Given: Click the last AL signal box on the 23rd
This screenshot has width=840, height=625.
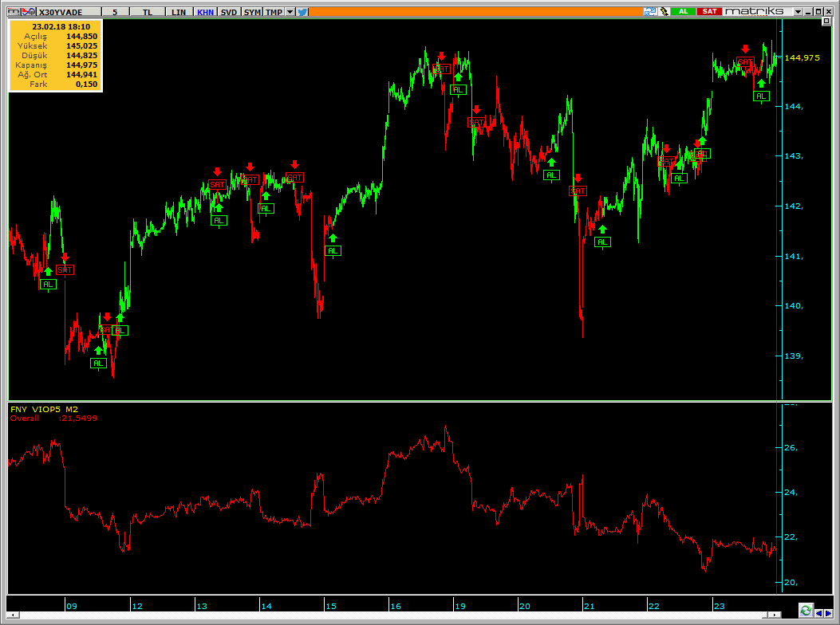Looking at the screenshot, I should click(x=761, y=96).
